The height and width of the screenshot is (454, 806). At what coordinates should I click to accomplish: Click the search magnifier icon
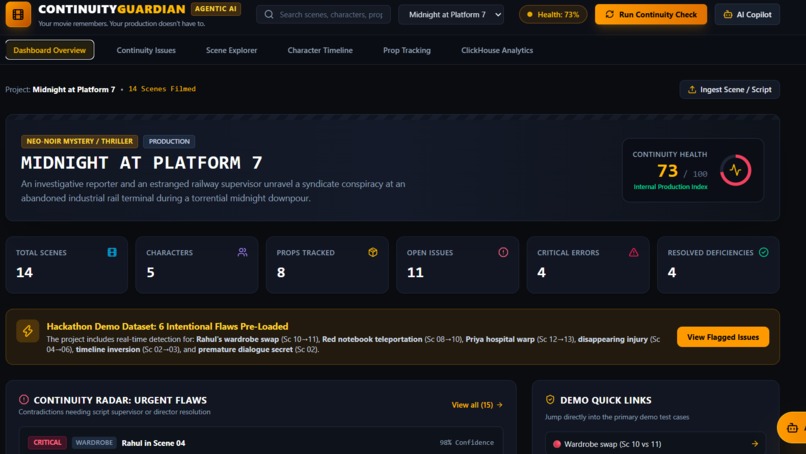click(269, 14)
